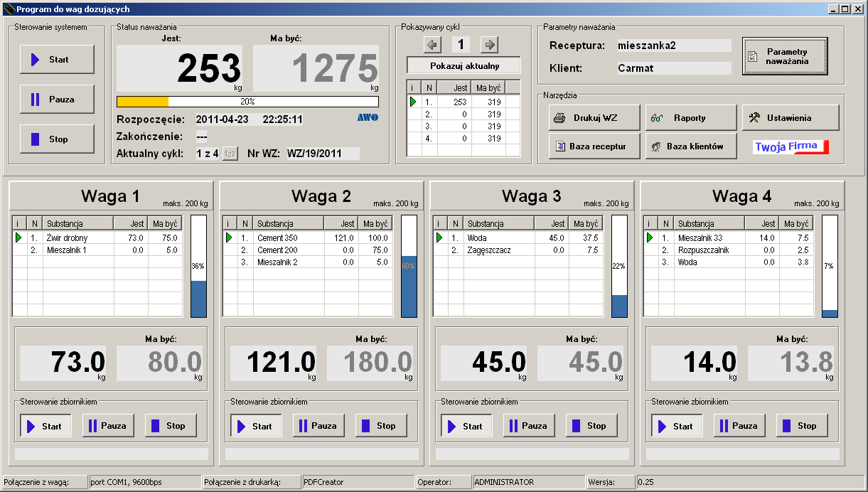The width and height of the screenshot is (868, 492).
Task: Click the AWO logo
Action: point(368,118)
